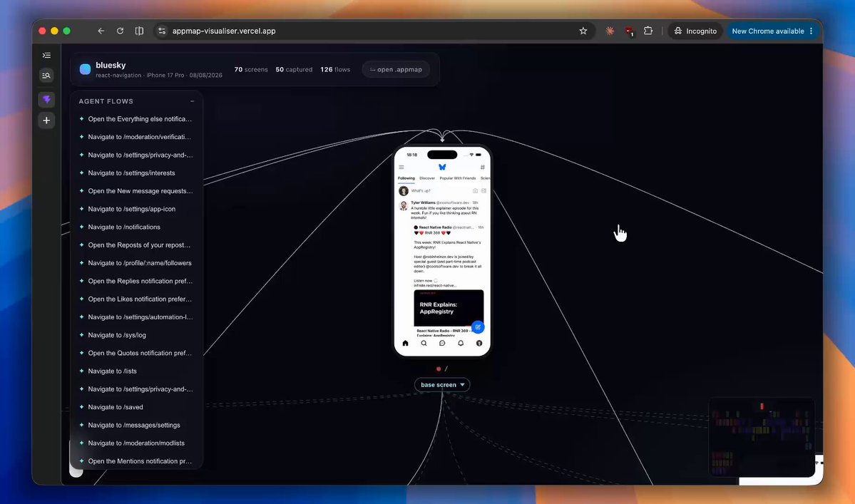
Task: View site information icon in address bar
Action: tap(162, 31)
